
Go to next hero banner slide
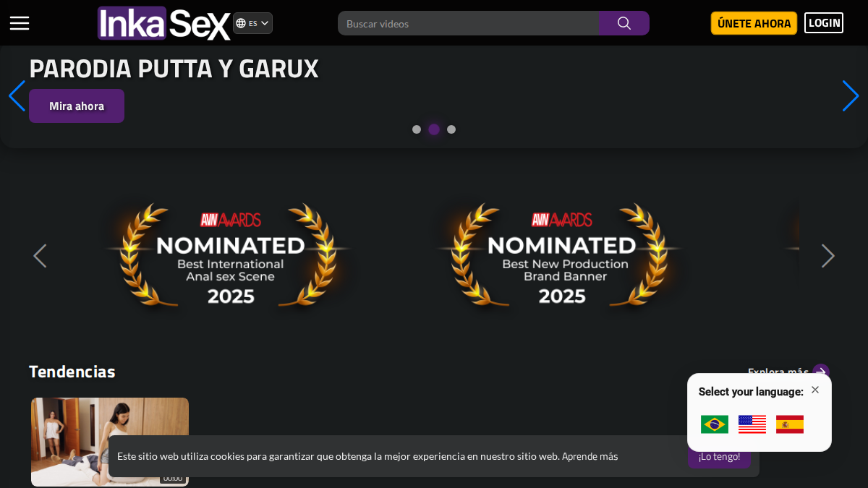coord(850,96)
